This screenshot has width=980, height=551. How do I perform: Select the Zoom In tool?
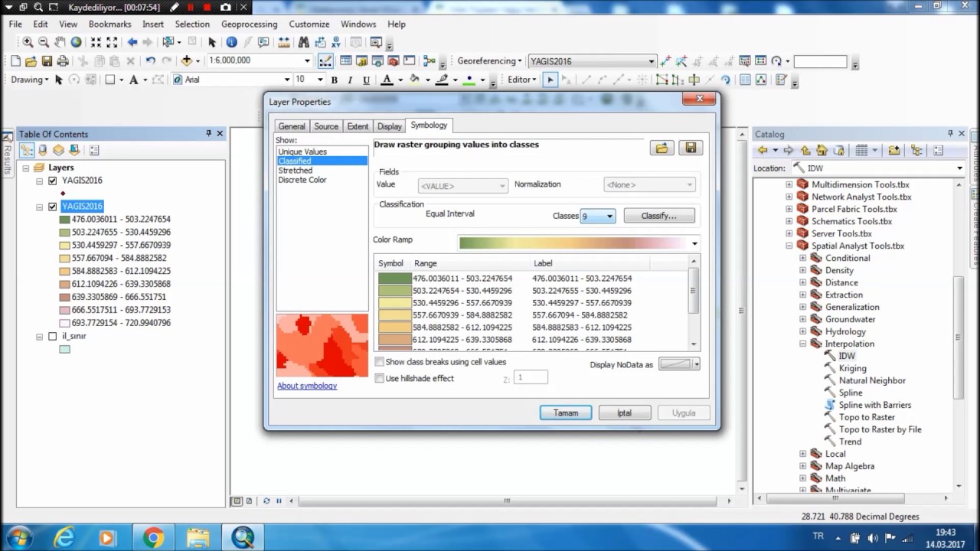click(28, 42)
